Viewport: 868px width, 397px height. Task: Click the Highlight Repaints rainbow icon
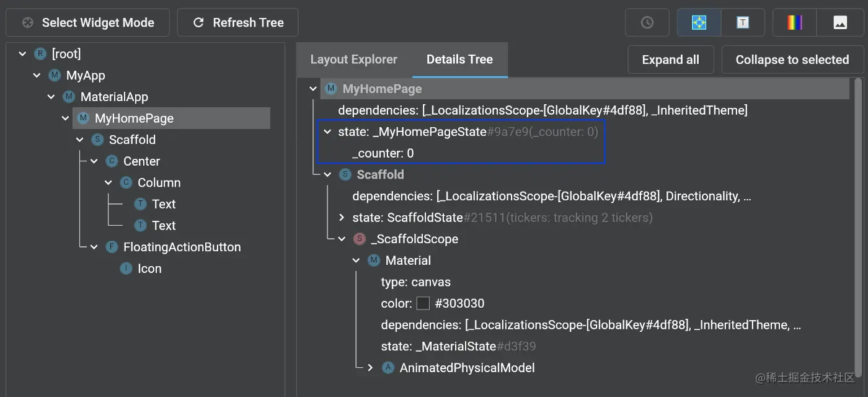pos(794,23)
